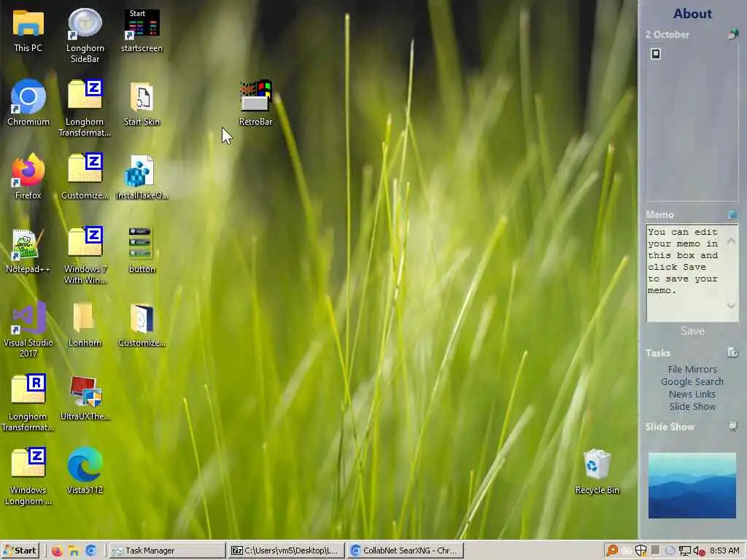Viewport: 747px width, 560px height.
Task: Select the Lonhorn folder icon
Action: click(85, 324)
